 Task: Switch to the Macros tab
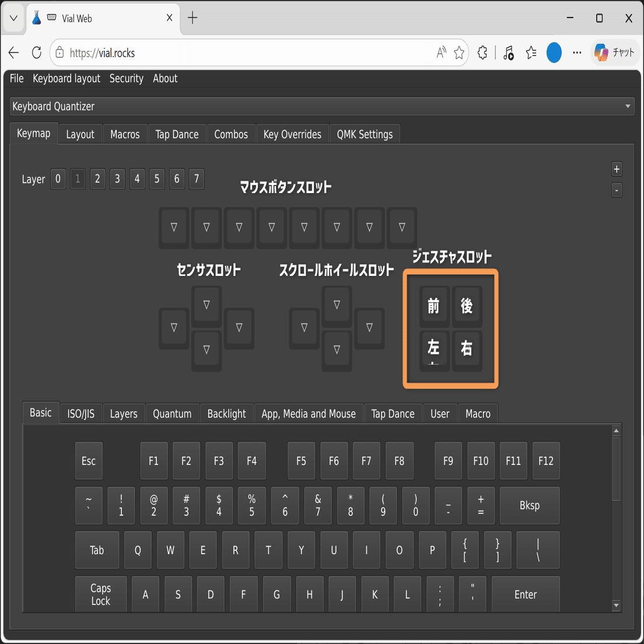125,134
